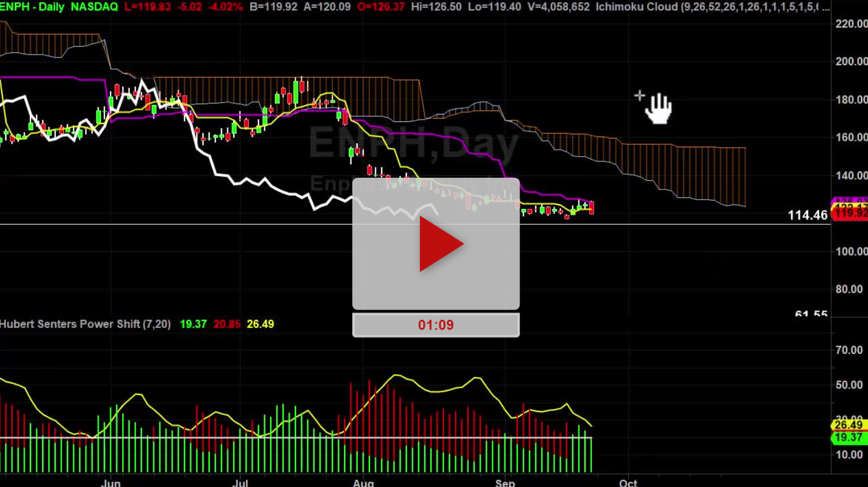This screenshot has height=487, width=868.
Task: Click the volume value V=4,058,652
Action: coord(559,7)
